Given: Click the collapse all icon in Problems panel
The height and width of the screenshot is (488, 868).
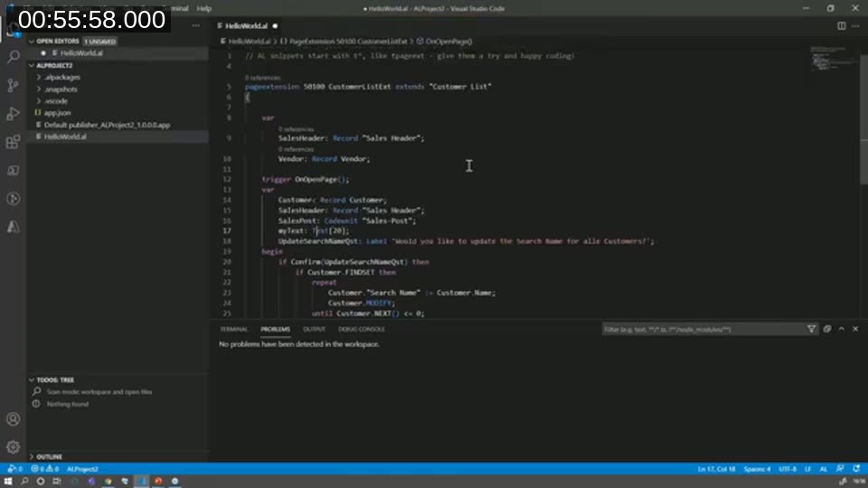Looking at the screenshot, I should [x=827, y=329].
